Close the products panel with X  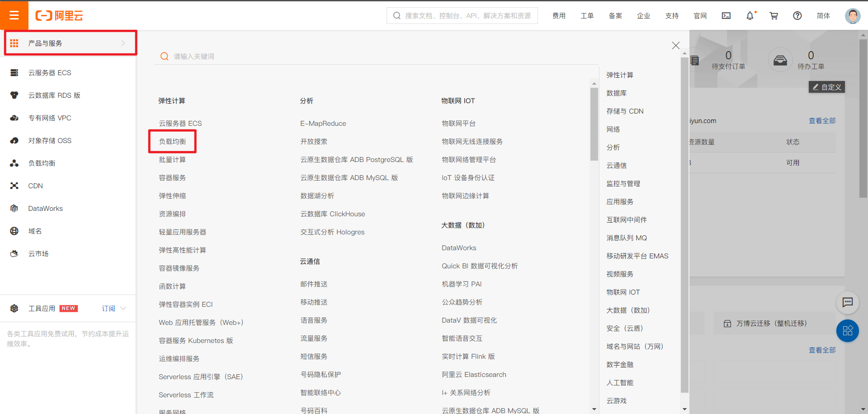tap(676, 45)
